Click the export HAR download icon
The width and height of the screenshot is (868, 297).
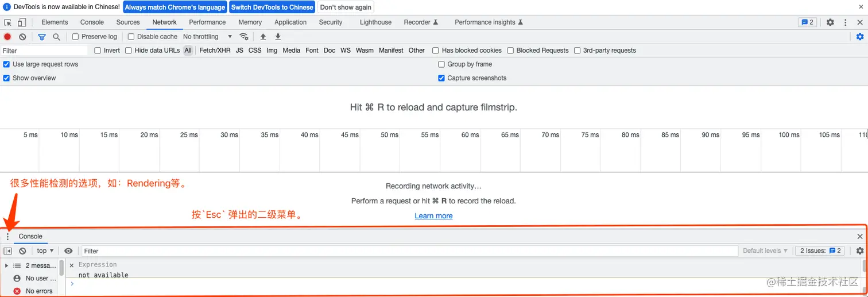[x=278, y=37]
